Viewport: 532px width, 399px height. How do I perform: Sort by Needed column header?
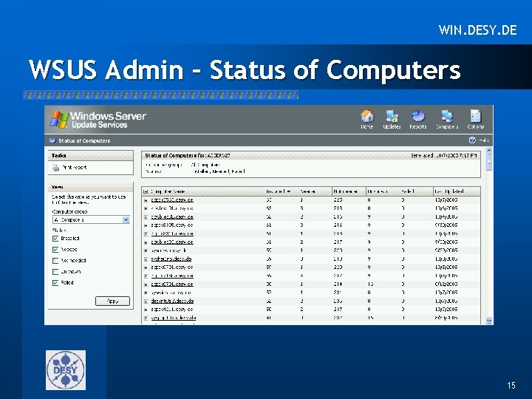pyautogui.click(x=307, y=191)
